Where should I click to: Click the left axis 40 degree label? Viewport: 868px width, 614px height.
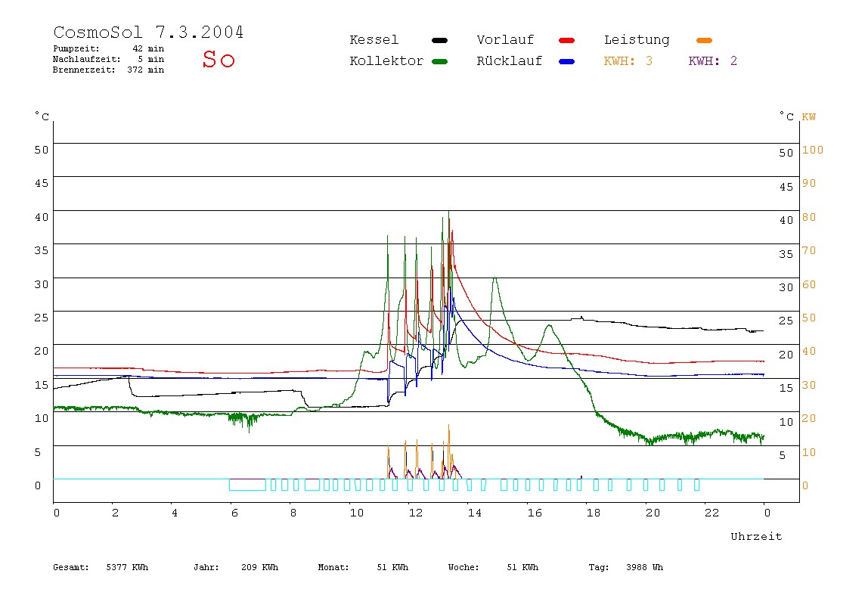(42, 218)
